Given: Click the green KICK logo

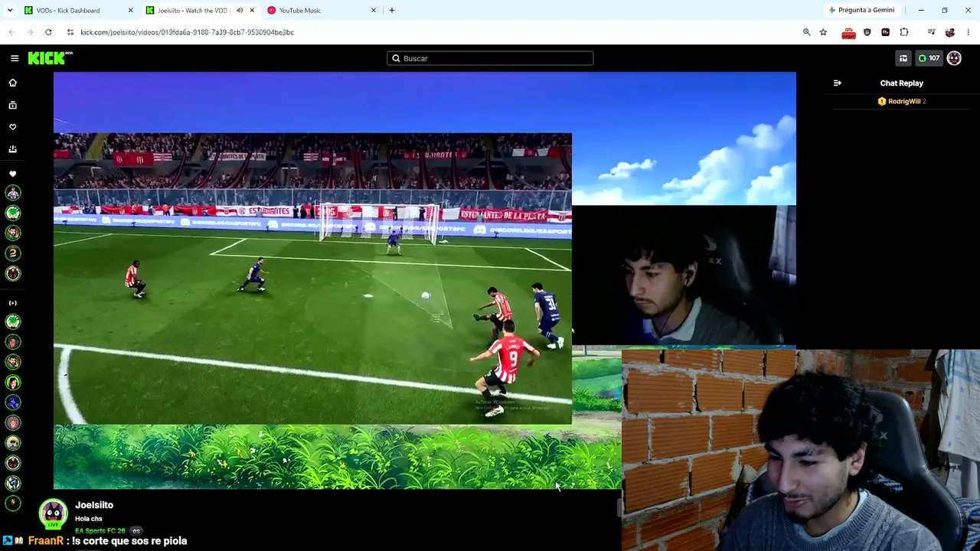Looking at the screenshot, I should coord(51,58).
